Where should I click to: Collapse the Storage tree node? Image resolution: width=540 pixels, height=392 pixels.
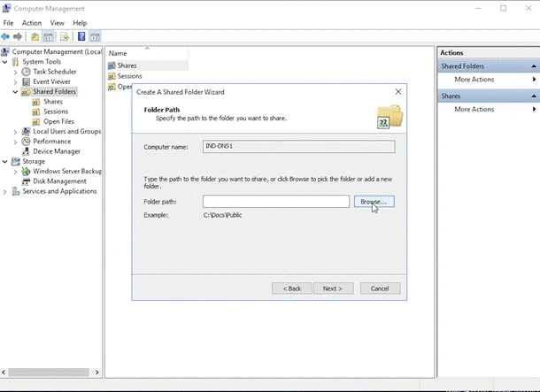[x=4, y=161]
